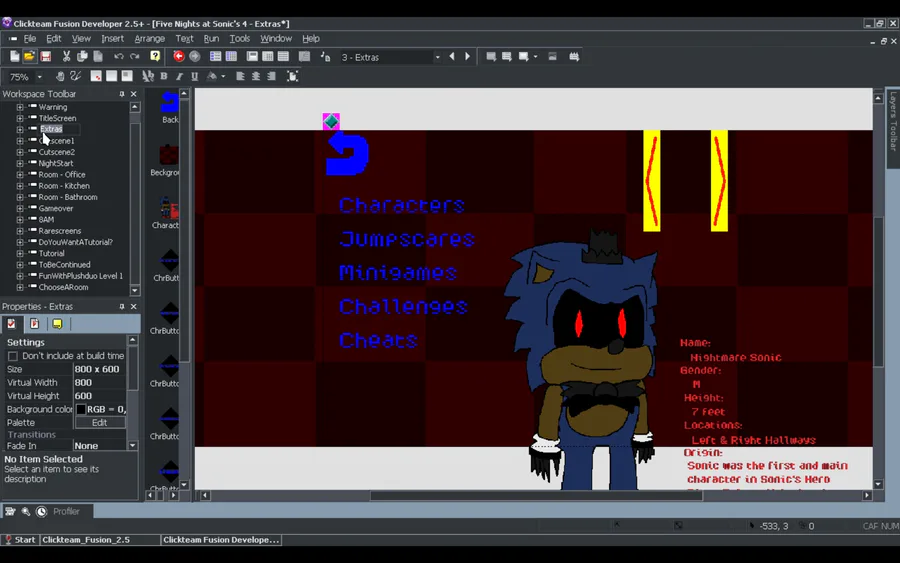Open the zoom 75% dropdown
The width and height of the screenshot is (900, 563).
coord(40,77)
